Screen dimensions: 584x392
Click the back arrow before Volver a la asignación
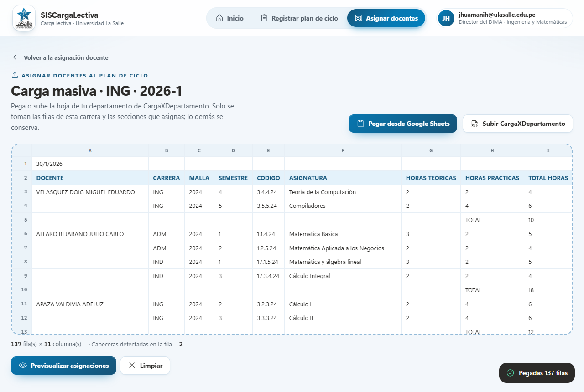point(16,57)
